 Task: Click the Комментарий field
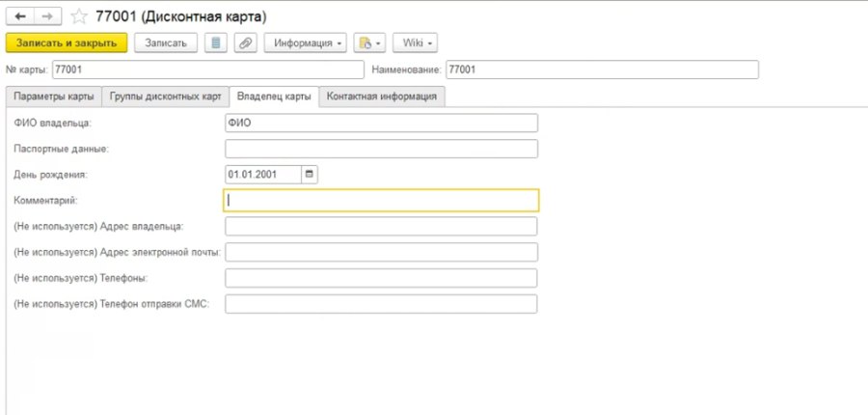coord(381,201)
